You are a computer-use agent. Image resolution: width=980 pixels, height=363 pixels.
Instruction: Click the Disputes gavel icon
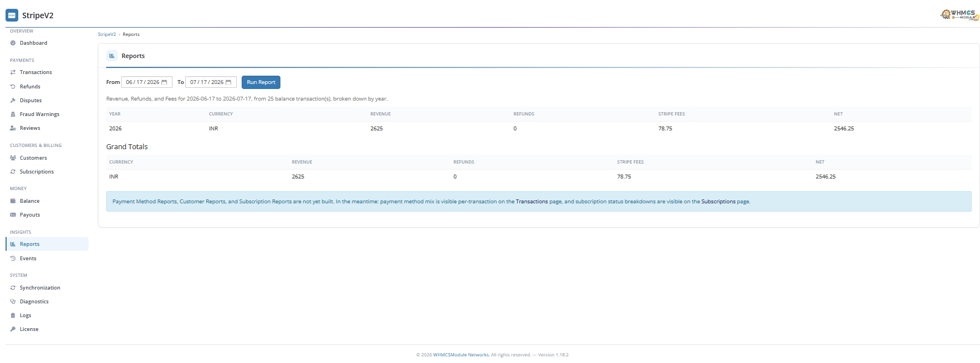[13, 101]
